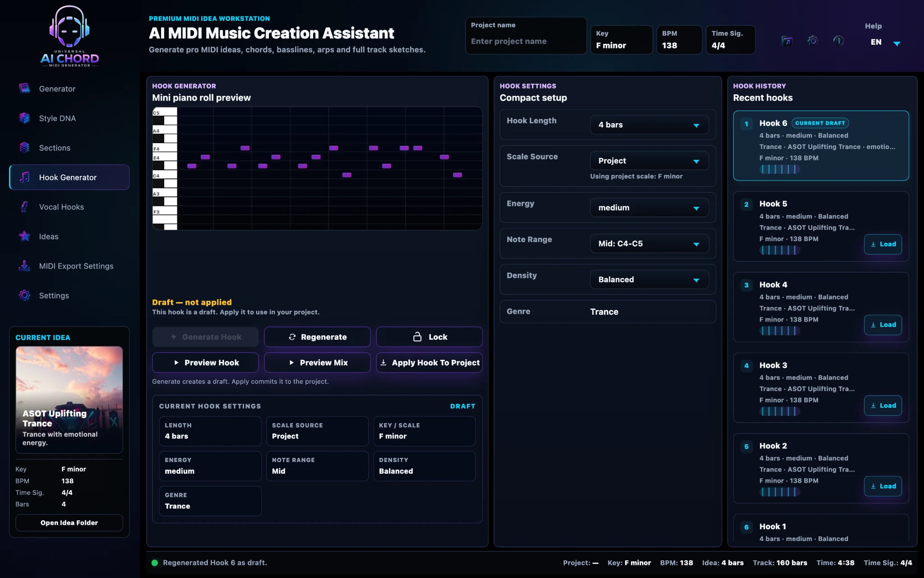Open the Key selector showing F minor

tap(621, 40)
